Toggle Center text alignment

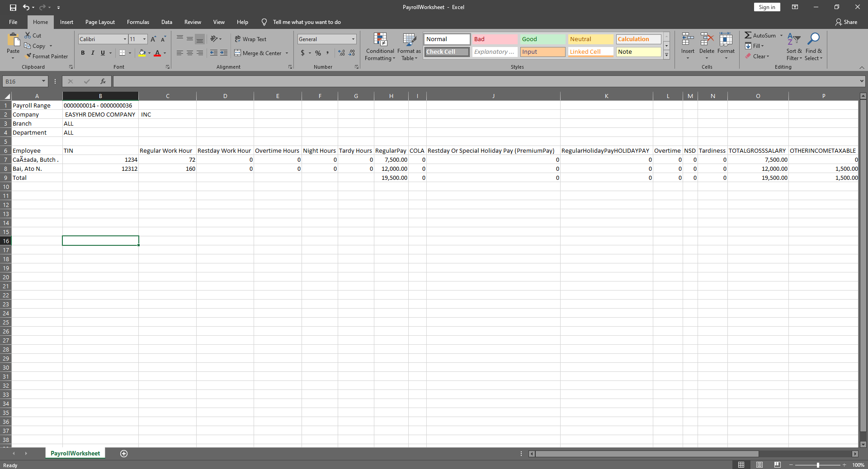click(x=190, y=53)
